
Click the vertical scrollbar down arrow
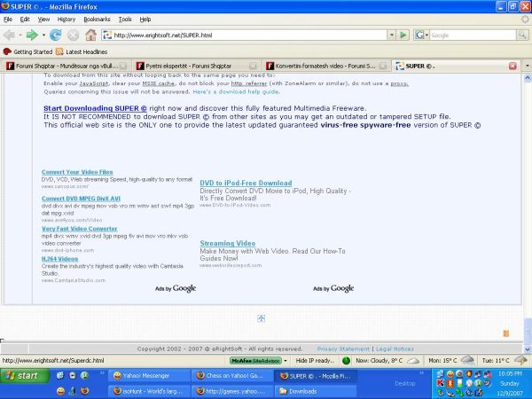pyautogui.click(x=528, y=349)
